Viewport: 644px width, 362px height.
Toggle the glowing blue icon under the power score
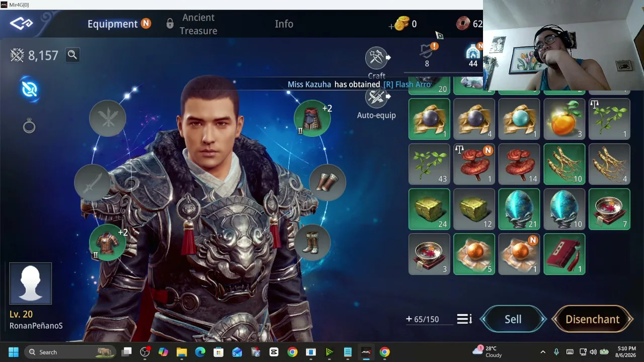[x=30, y=89]
